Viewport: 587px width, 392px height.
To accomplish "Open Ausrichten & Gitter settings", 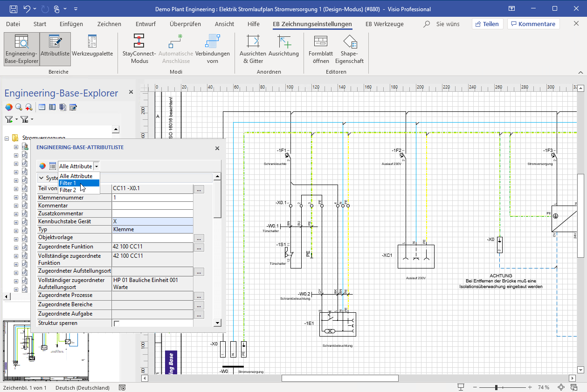I will point(253,49).
